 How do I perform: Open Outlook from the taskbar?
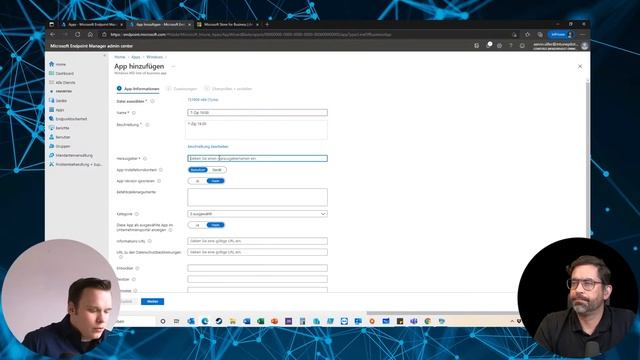coord(191,321)
